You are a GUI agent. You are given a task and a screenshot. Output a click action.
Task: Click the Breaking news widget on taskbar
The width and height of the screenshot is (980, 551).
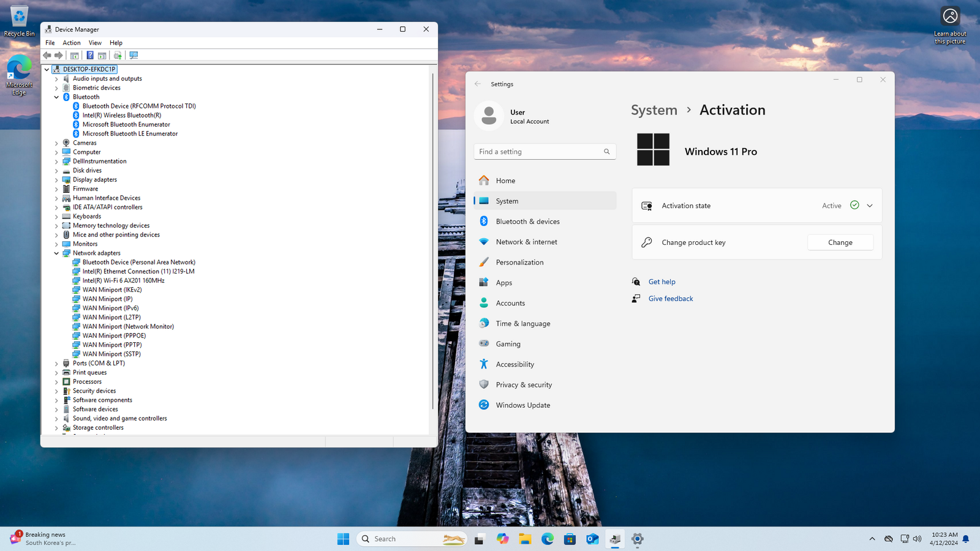pos(43,539)
